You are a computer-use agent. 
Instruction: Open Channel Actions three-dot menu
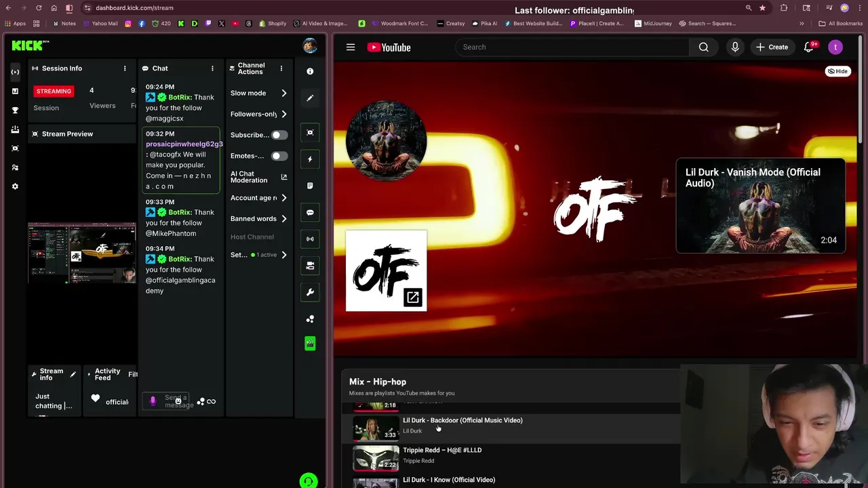pos(281,68)
